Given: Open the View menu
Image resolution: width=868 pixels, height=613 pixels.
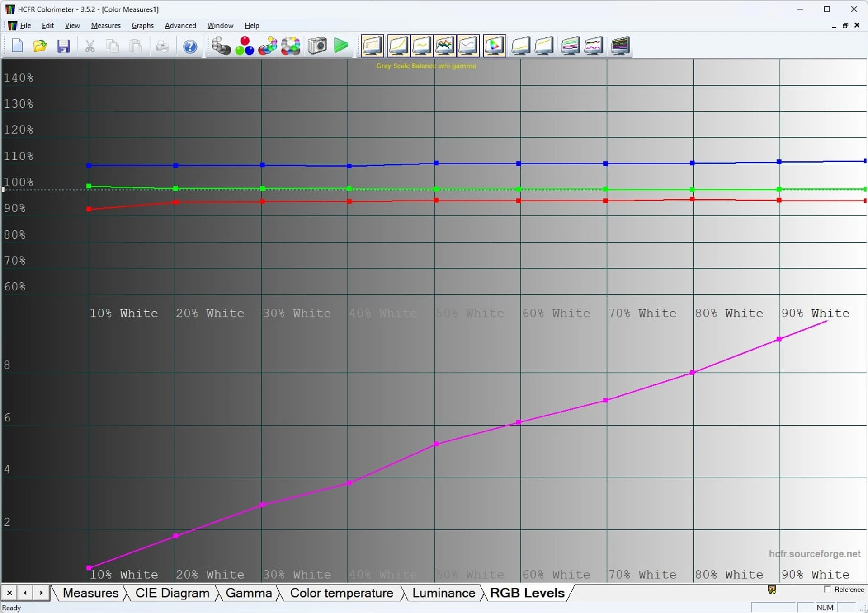Looking at the screenshot, I should pyautogui.click(x=72, y=25).
